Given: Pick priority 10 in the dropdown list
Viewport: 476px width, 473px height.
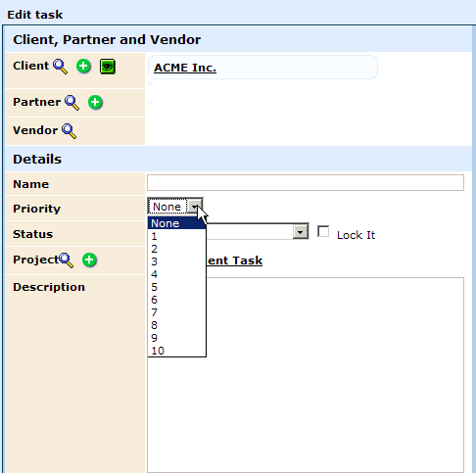Looking at the screenshot, I should click(x=176, y=351).
